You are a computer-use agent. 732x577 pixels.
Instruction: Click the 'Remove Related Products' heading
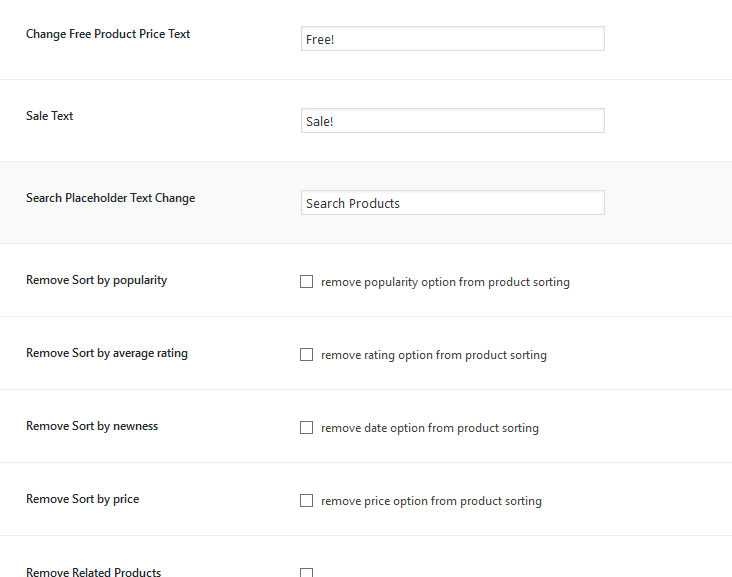[x=93, y=572]
